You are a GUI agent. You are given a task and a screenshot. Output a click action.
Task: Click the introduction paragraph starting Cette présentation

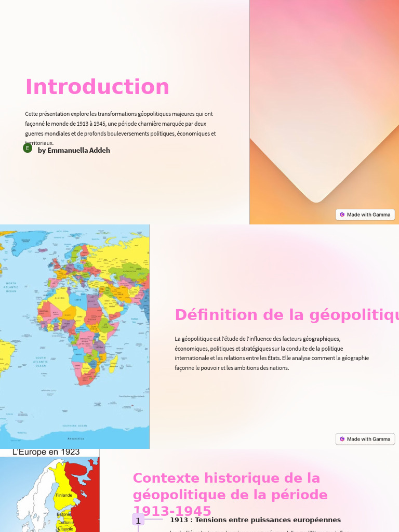coord(121,128)
